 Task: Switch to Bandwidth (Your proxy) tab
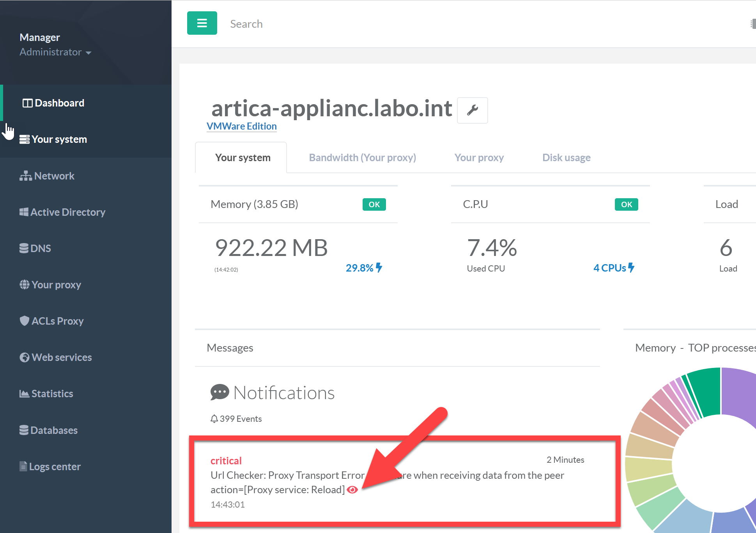click(362, 158)
